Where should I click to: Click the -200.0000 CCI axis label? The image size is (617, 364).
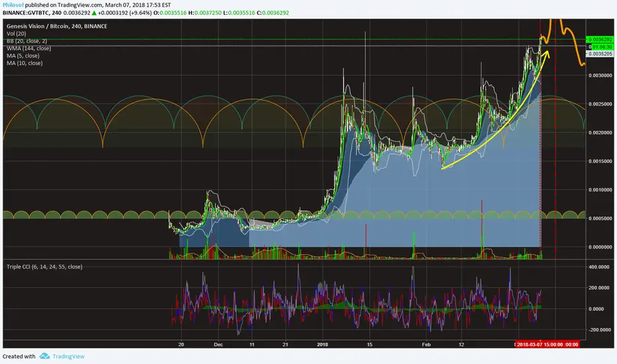[x=600, y=330]
